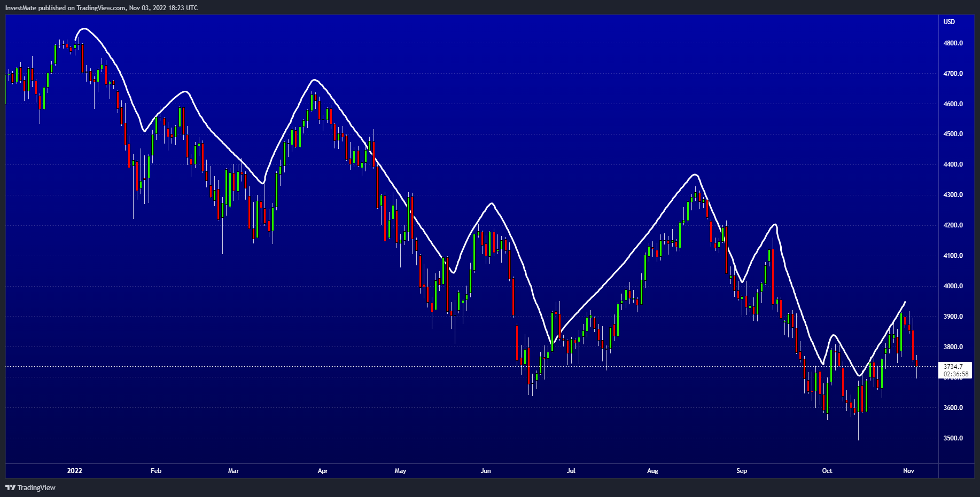Click the Feb time axis label
This screenshot has width=980, height=497.
pos(156,471)
